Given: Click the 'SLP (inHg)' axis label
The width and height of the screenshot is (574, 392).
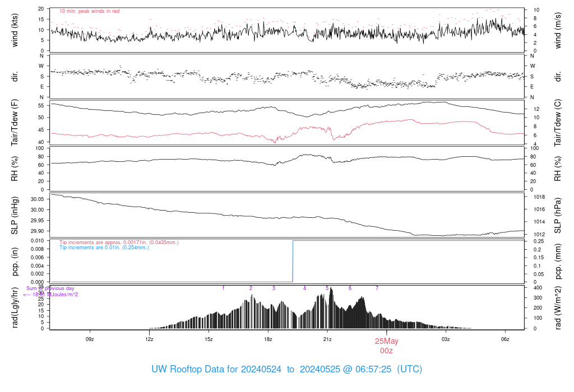Looking at the screenshot, I should point(15,216).
